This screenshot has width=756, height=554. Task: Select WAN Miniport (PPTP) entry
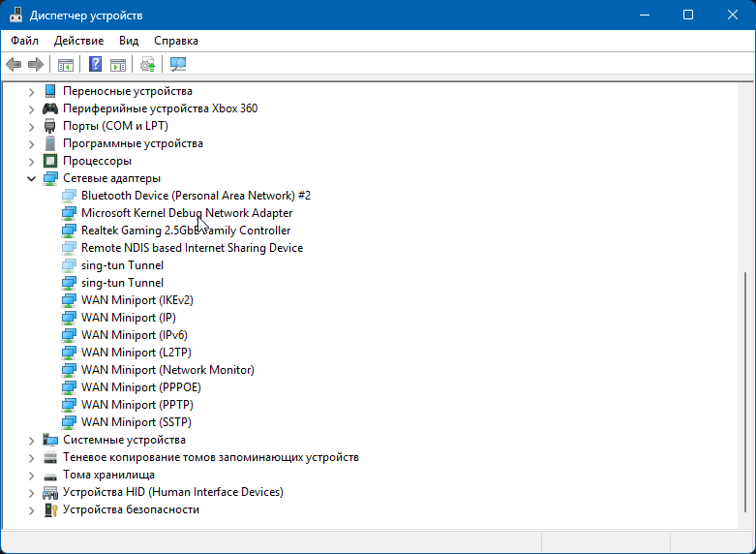136,405
